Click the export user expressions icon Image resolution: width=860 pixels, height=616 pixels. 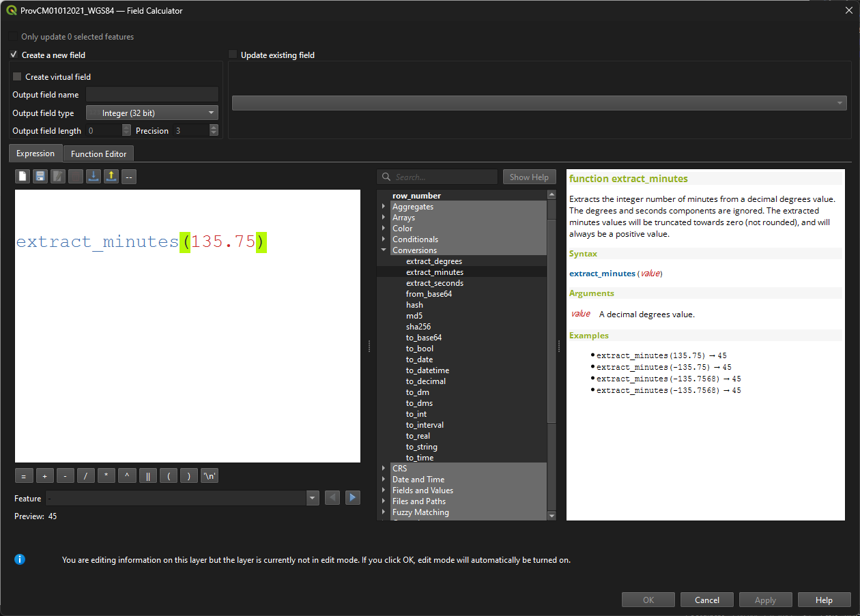[x=111, y=177]
